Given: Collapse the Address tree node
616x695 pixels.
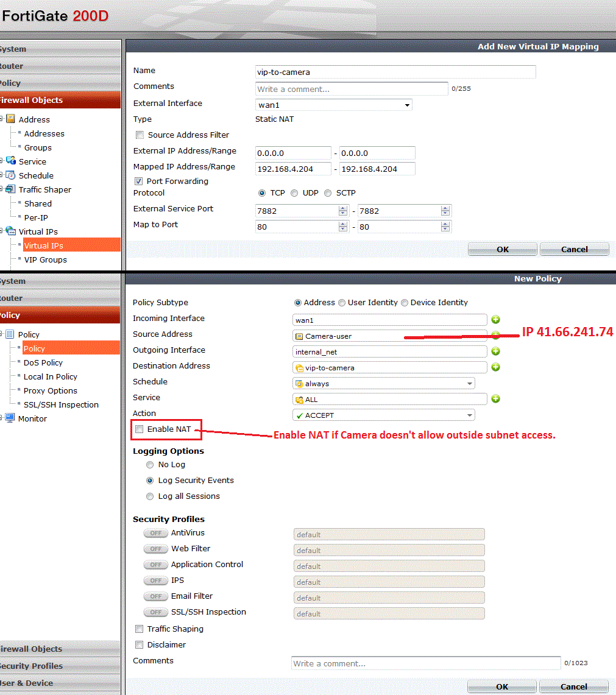Looking at the screenshot, I should click(x=2, y=119).
